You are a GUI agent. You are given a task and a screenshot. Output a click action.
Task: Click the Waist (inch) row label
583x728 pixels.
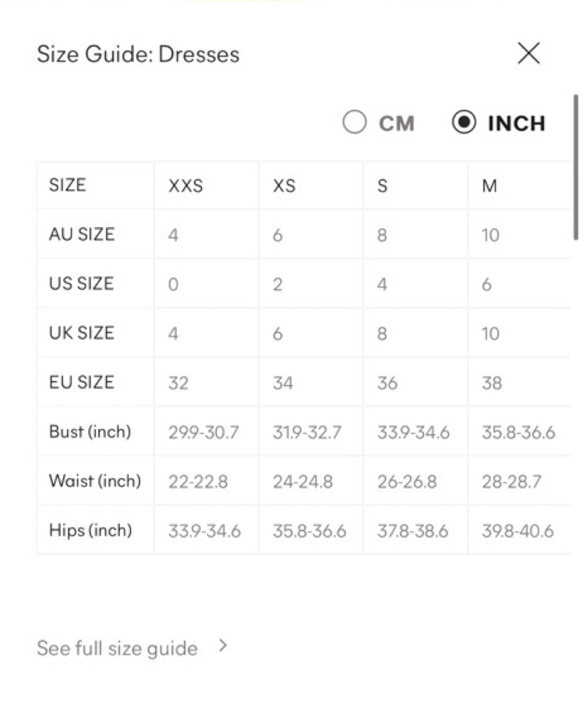(95, 480)
